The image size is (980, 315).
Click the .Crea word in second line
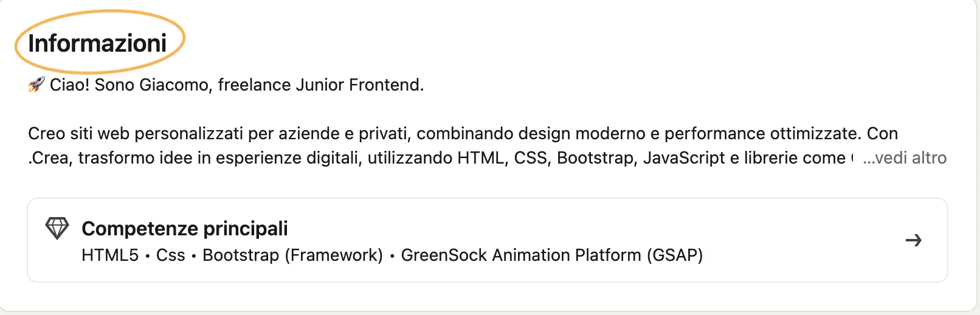click(50, 158)
